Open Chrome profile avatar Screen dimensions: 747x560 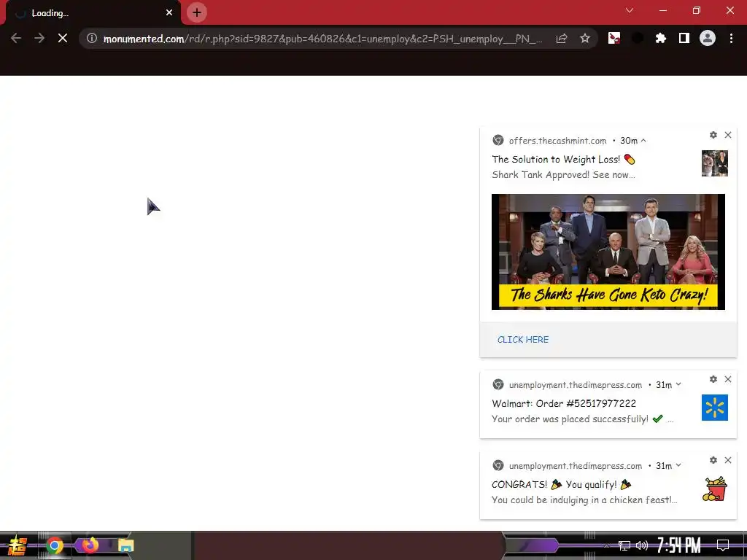tap(708, 38)
